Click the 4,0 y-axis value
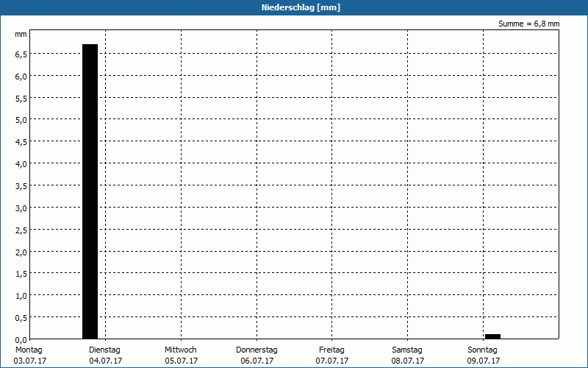The width and height of the screenshot is (588, 368). click(x=21, y=164)
